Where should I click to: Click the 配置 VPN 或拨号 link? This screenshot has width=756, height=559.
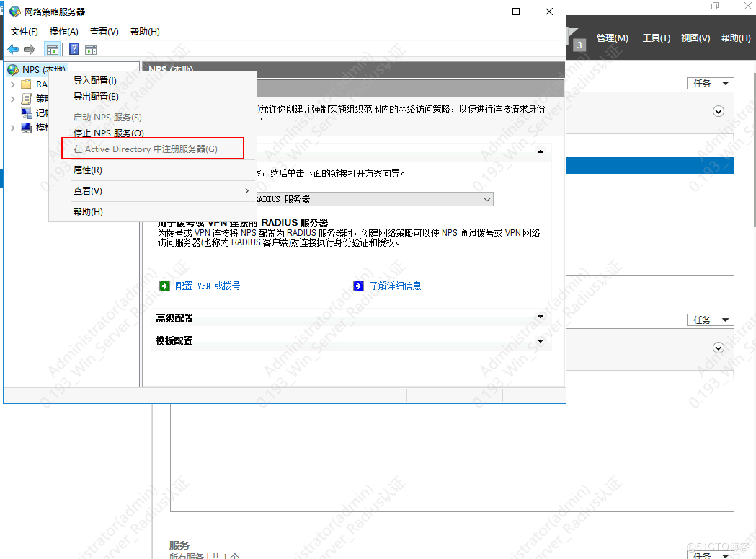[x=208, y=286]
